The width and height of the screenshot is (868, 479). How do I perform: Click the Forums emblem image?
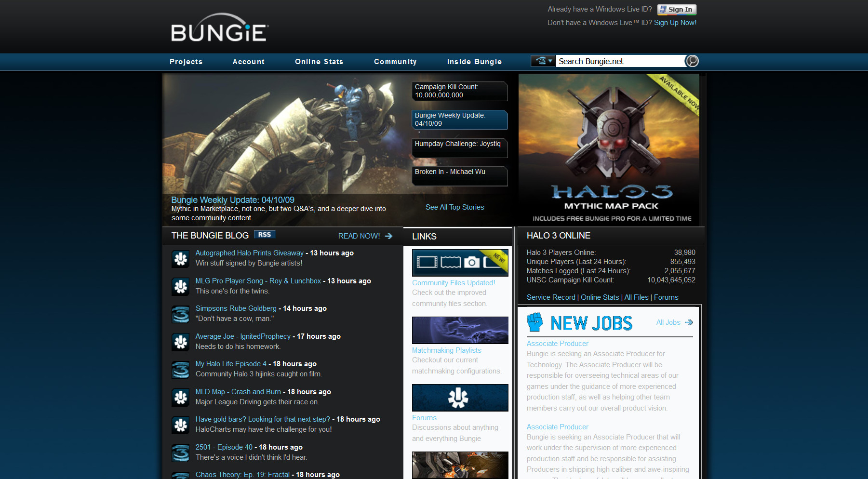460,398
